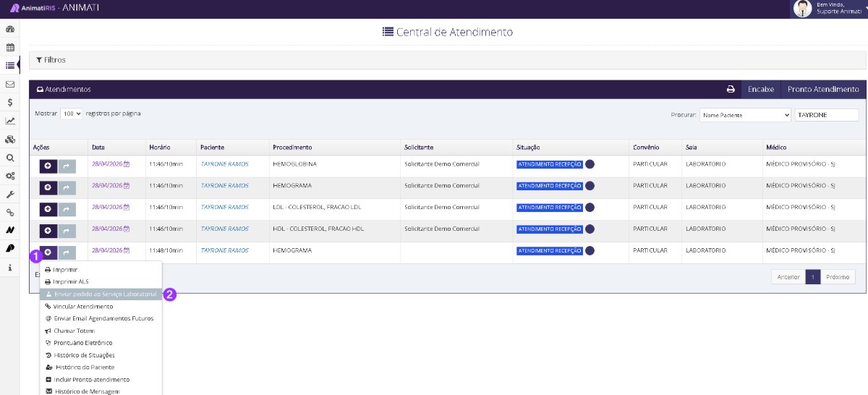
Task: Click the status circle in LDL - COLESTEROL row
Action: [x=590, y=208]
